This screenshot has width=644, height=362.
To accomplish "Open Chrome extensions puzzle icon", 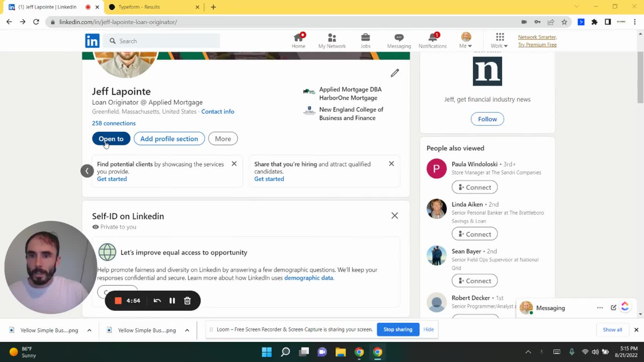I will point(594,22).
